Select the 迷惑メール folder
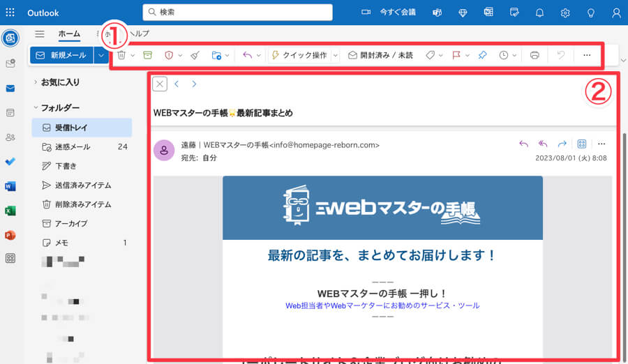 pyautogui.click(x=73, y=147)
